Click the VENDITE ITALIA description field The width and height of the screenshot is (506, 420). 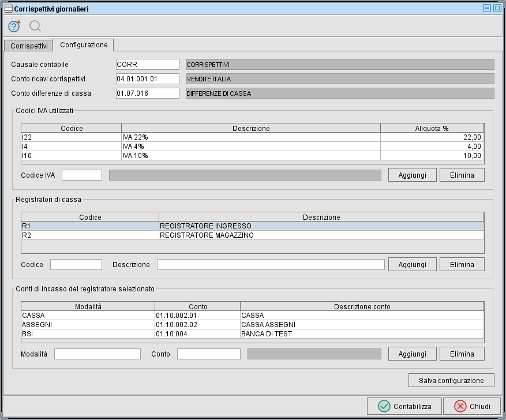pos(340,78)
